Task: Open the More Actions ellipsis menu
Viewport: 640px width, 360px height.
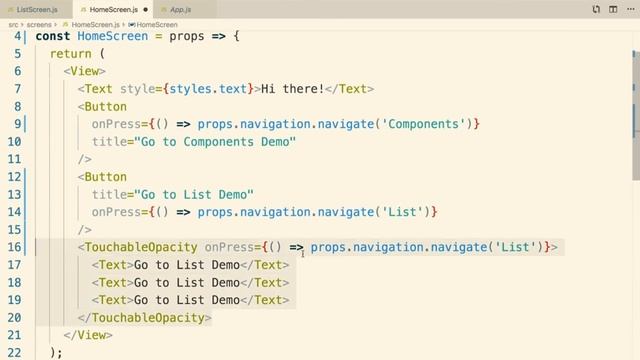Action: pyautogui.click(x=631, y=9)
